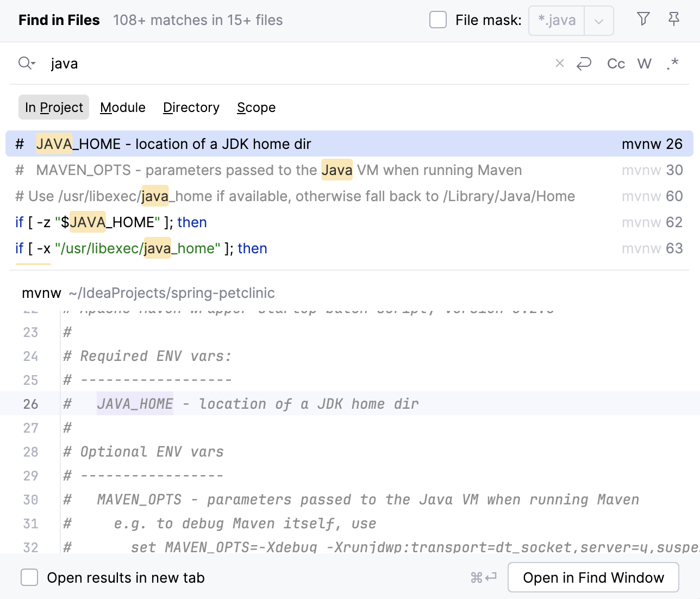Select the In Project scope
Screen dimensions: 700x599
pos(53,107)
